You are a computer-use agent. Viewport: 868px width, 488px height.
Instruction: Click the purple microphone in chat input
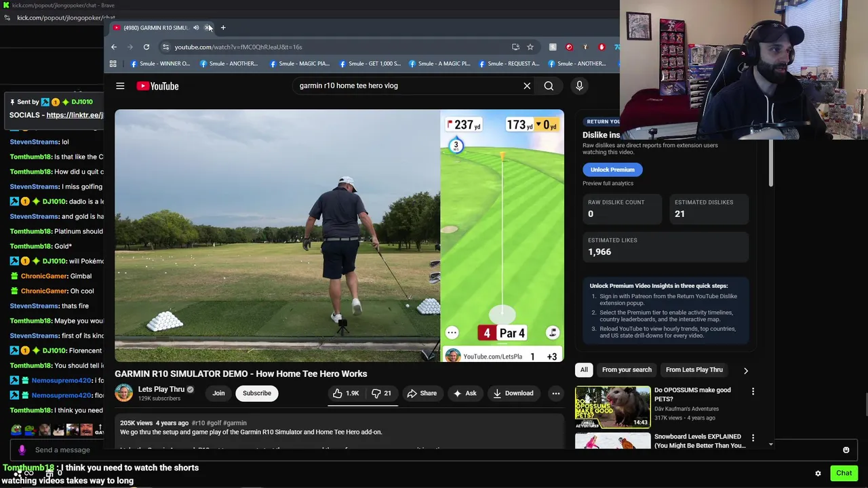pyautogui.click(x=22, y=450)
